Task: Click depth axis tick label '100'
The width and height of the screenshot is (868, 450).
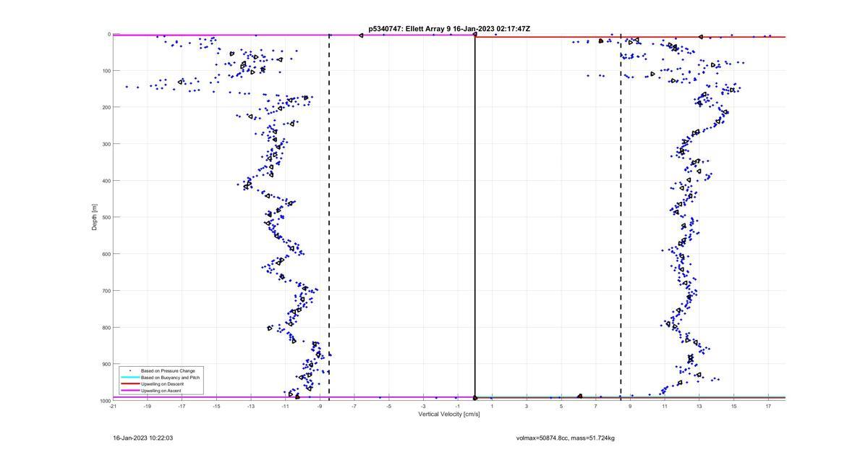Action: [x=106, y=71]
